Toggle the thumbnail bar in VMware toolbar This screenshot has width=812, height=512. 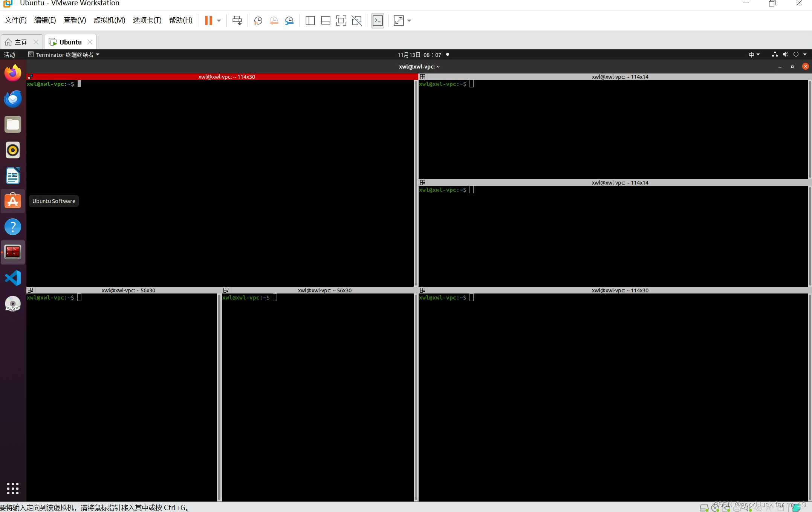click(325, 20)
